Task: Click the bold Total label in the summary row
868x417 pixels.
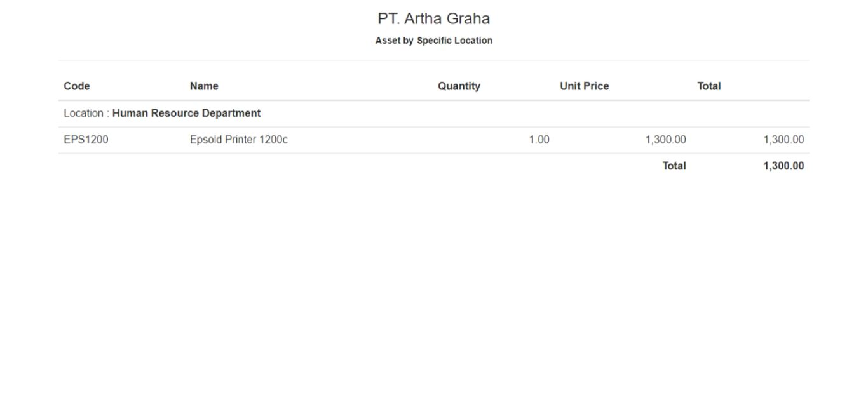Action: click(x=674, y=166)
